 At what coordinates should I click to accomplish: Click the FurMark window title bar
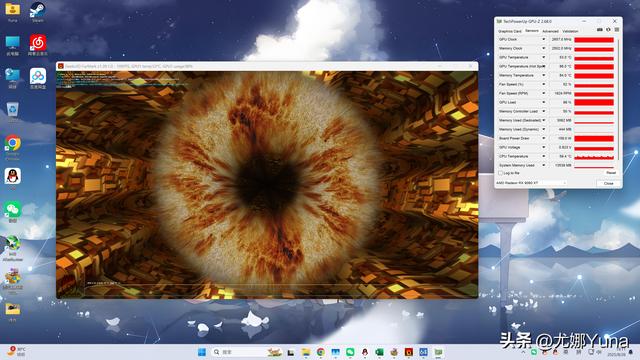267,66
